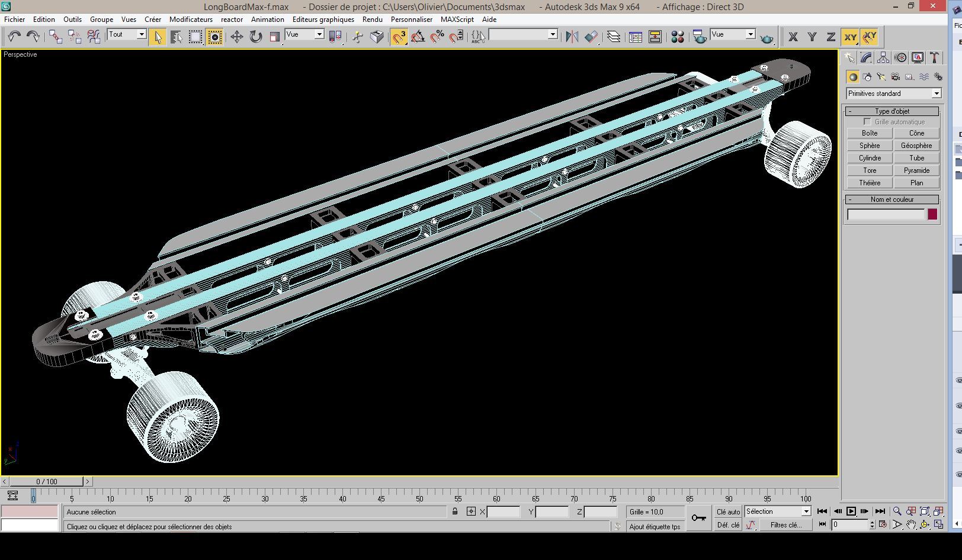Enable the Grille automatique checkbox
The height and width of the screenshot is (560, 962).
pyautogui.click(x=865, y=121)
